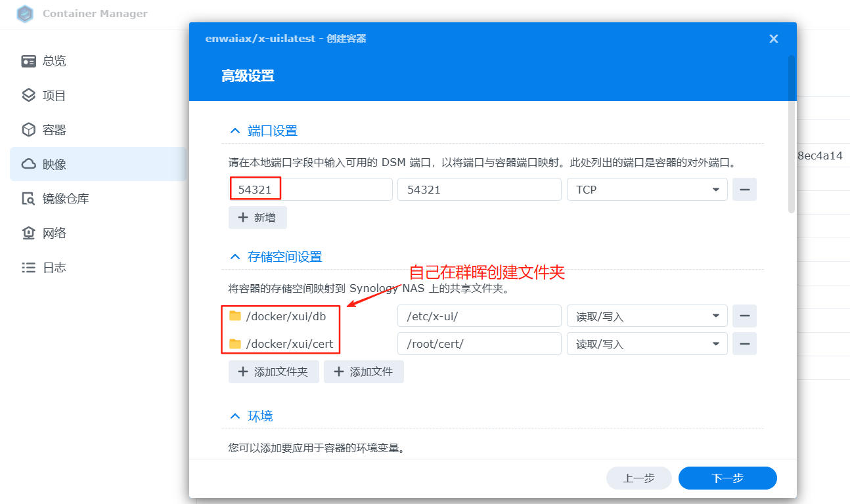Click the local port 54321 input field
The image size is (850, 504).
coord(311,190)
